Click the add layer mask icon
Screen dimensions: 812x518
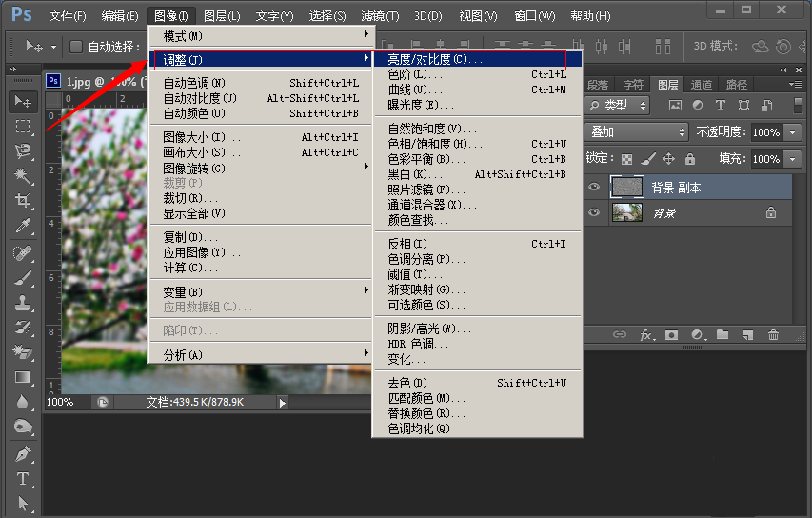672,335
